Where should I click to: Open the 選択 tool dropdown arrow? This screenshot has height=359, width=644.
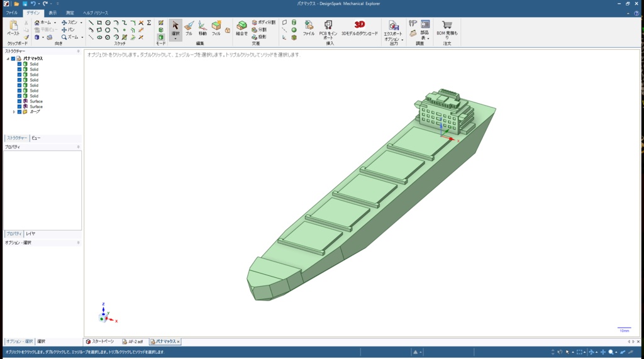click(x=175, y=38)
